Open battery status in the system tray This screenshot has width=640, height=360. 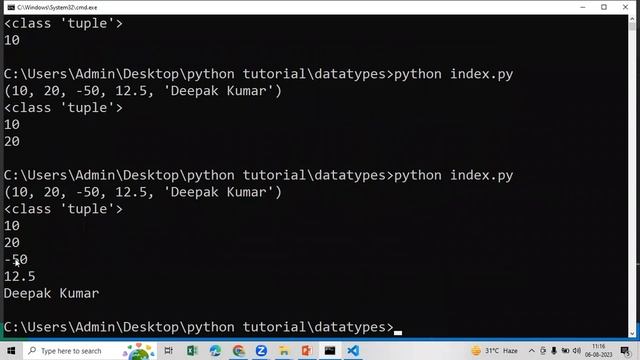tap(565, 351)
